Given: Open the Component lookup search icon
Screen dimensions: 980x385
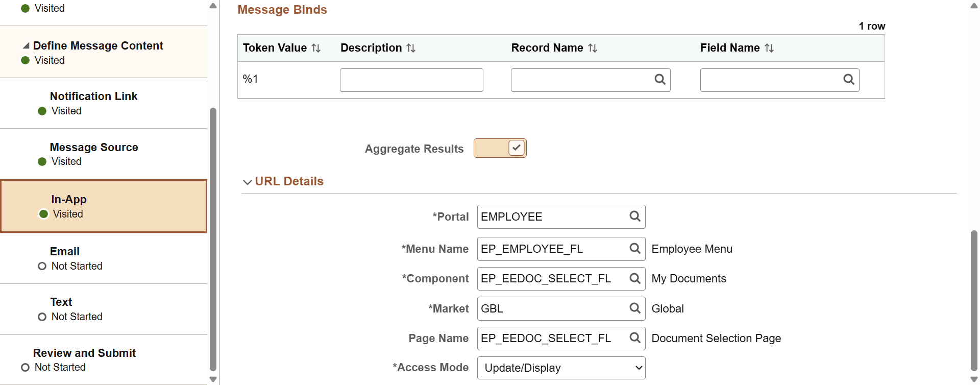Looking at the screenshot, I should [634, 279].
